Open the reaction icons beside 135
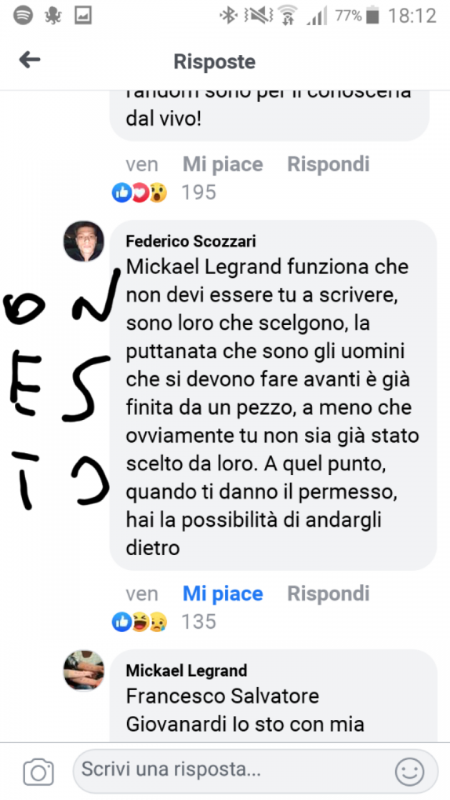Viewport: 450px width, 800px height. [140, 621]
